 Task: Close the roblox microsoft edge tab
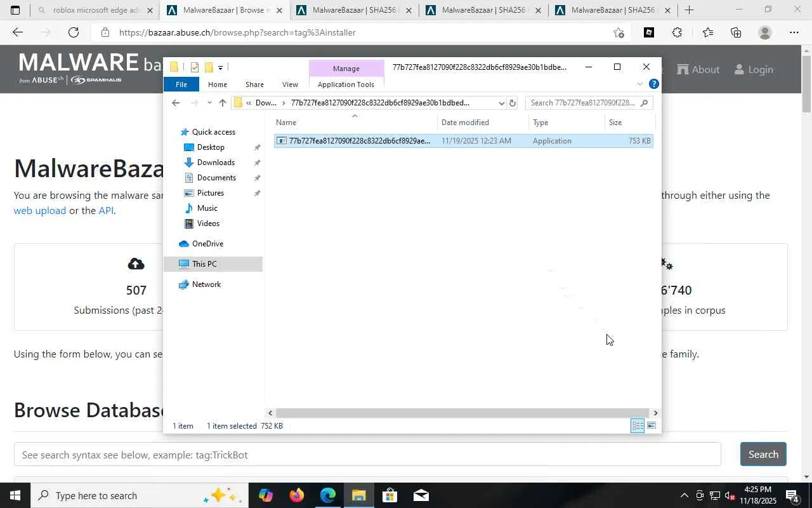[150, 10]
